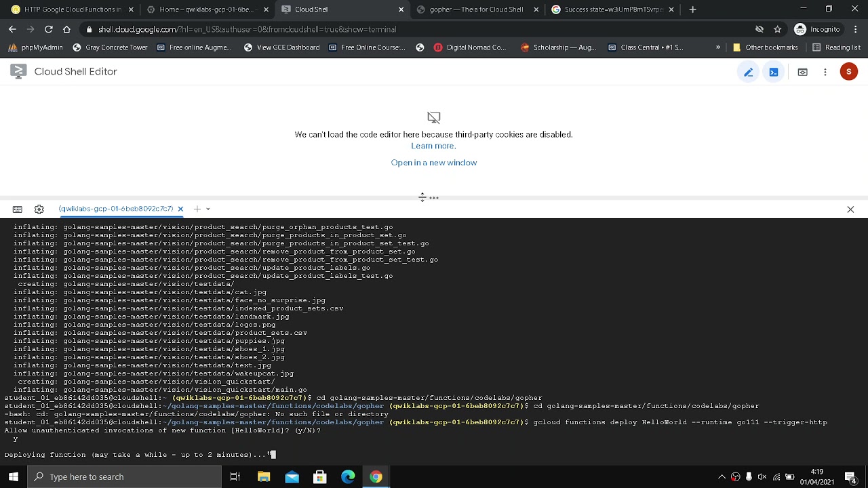Screen dimensions: 868x488
Task: Expand the new session dropdown arrow
Action: (208, 209)
